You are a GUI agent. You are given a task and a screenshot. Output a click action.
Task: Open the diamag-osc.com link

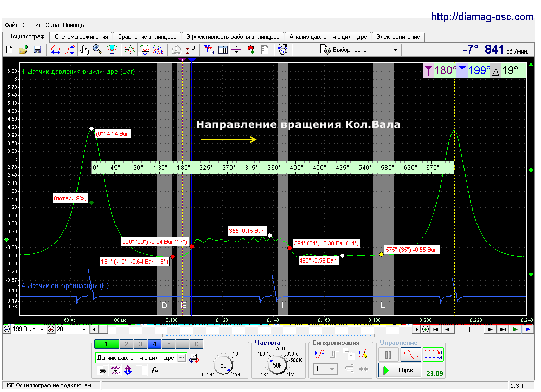point(482,17)
